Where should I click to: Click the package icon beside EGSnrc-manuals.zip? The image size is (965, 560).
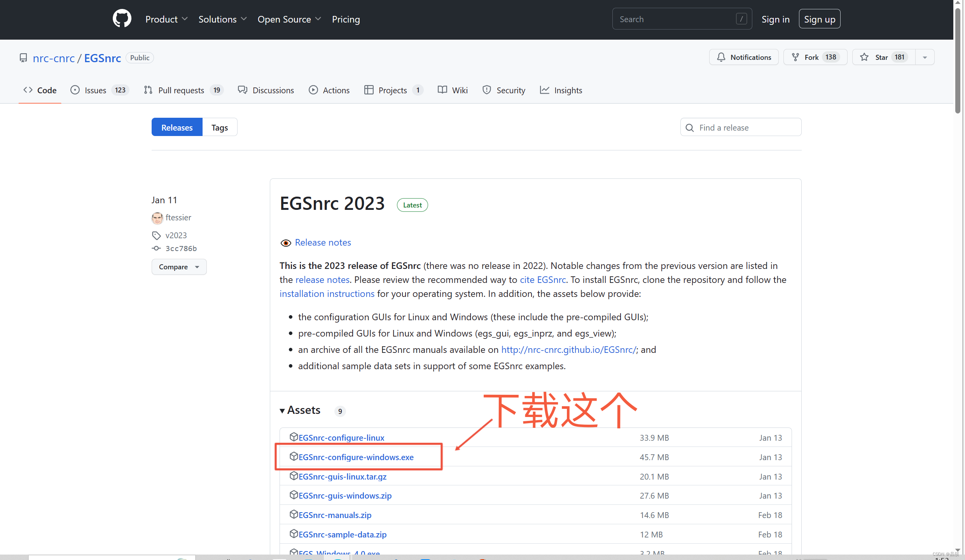[294, 515]
